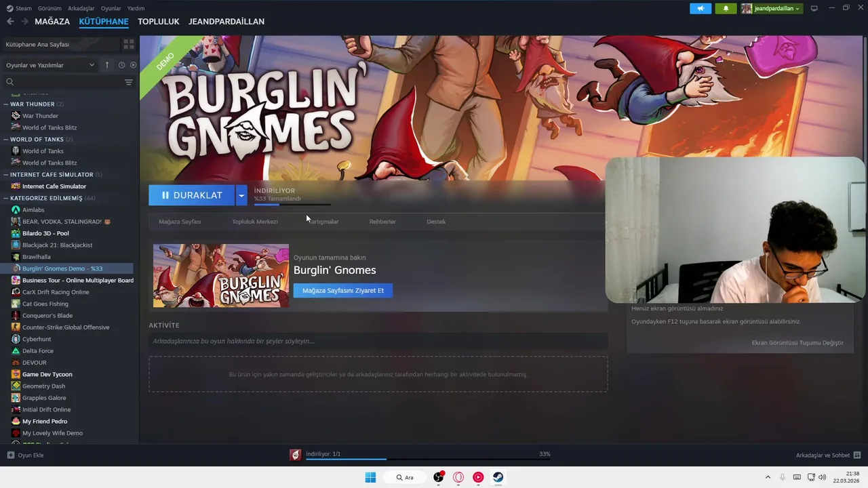
Task: Go to the MAĞAZA section
Action: tap(52, 22)
